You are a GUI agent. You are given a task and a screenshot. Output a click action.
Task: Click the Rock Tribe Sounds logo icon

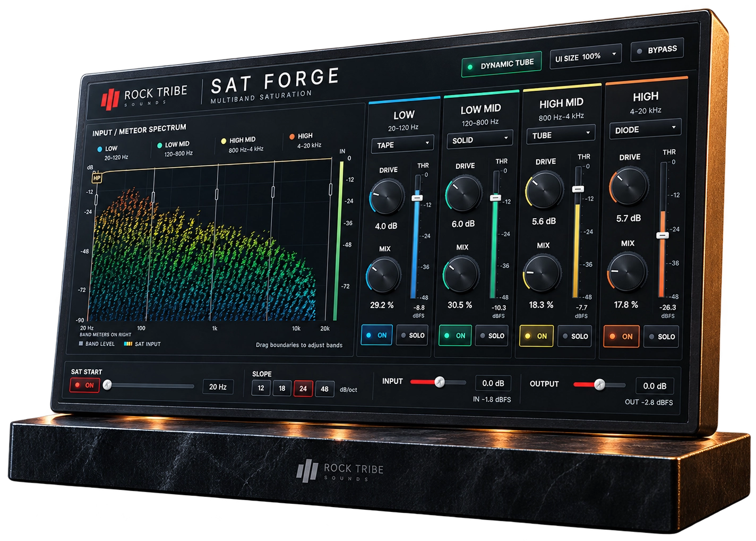pyautogui.click(x=110, y=99)
